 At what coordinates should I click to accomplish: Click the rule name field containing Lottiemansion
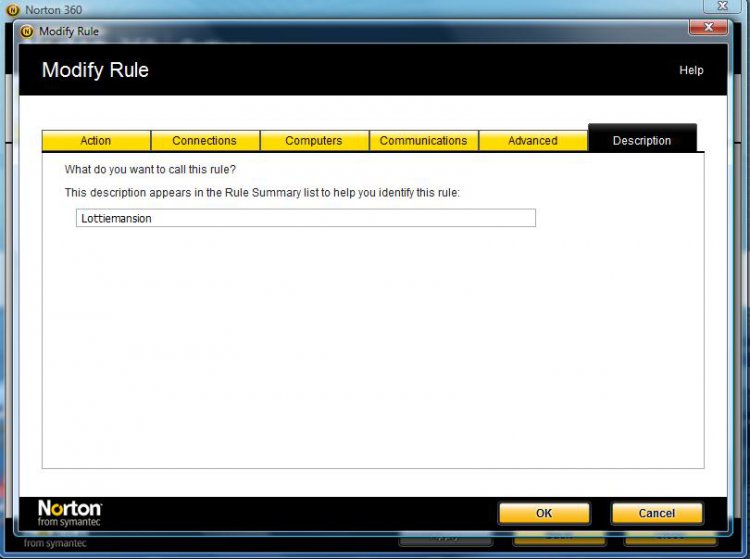point(305,218)
